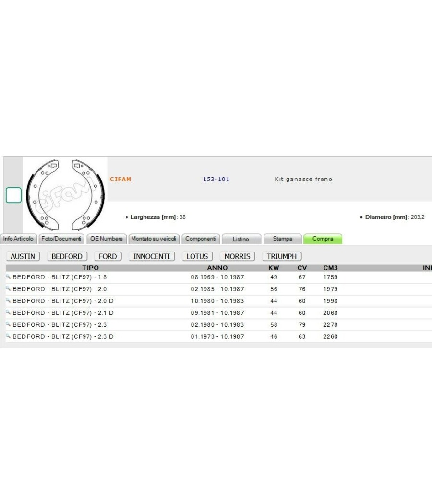Click the Stampa tab
Image resolution: width=432 pixels, height=504 pixels.
tap(283, 239)
